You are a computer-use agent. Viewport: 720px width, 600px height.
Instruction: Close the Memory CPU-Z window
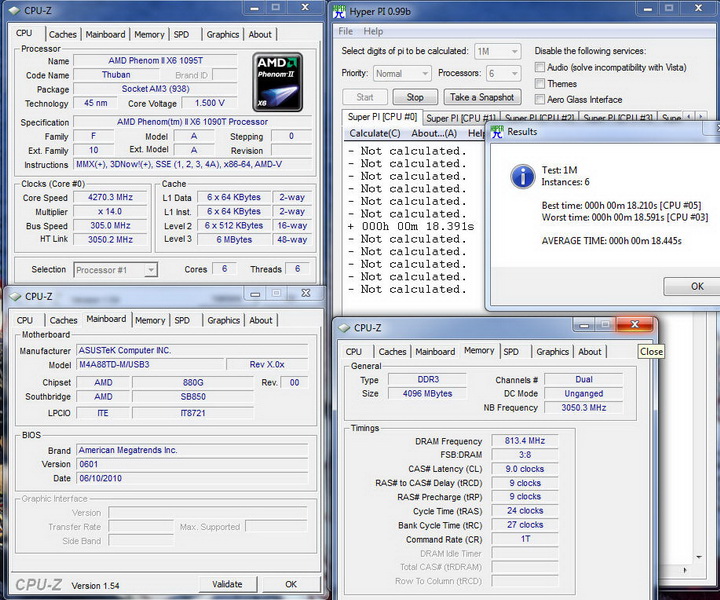pos(635,325)
